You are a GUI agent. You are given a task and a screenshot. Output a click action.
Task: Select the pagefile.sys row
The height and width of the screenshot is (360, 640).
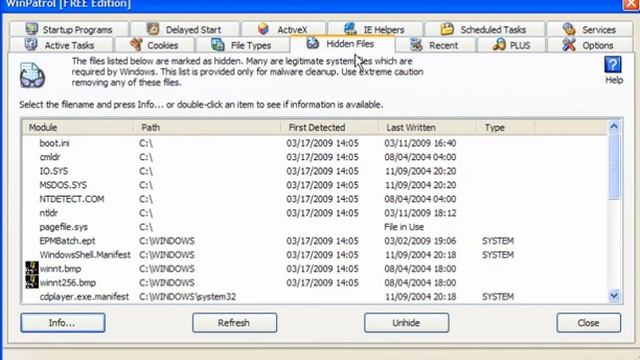click(x=314, y=227)
